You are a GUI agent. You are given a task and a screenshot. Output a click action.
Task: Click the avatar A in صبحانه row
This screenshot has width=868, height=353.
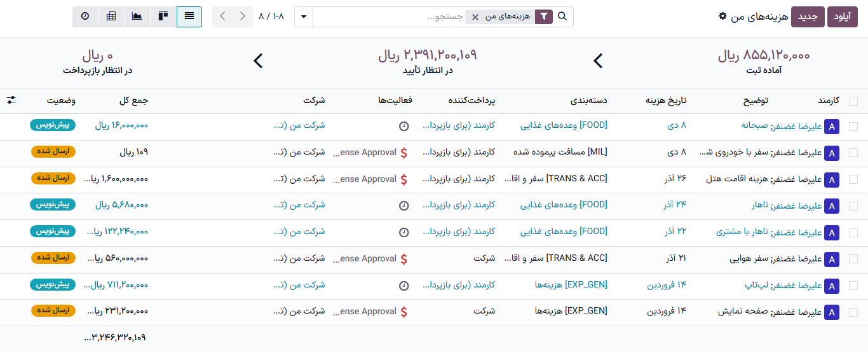(832, 127)
